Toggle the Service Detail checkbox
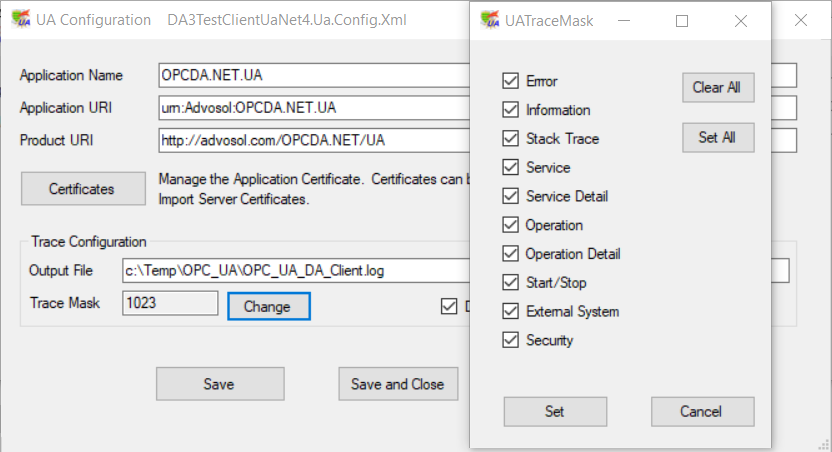This screenshot has height=452, width=832. tap(511, 196)
